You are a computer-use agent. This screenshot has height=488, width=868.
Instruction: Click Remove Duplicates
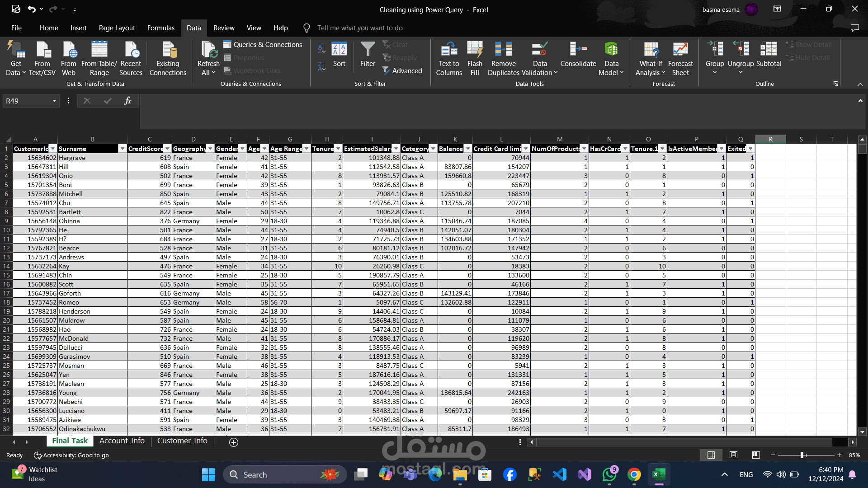point(503,59)
